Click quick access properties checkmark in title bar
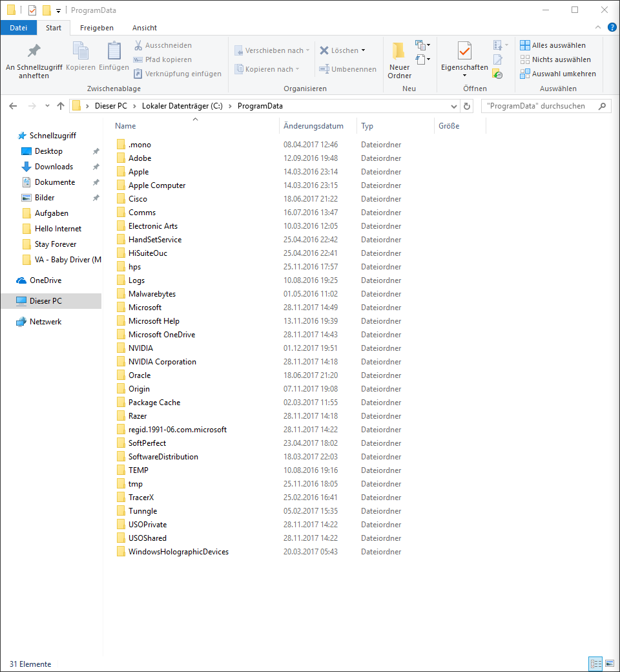Image resolution: width=620 pixels, height=672 pixels. [32, 10]
